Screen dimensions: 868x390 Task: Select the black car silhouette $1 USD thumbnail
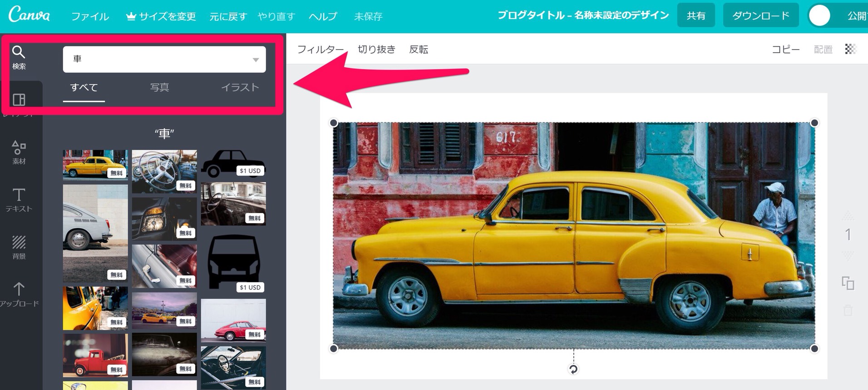point(233,164)
